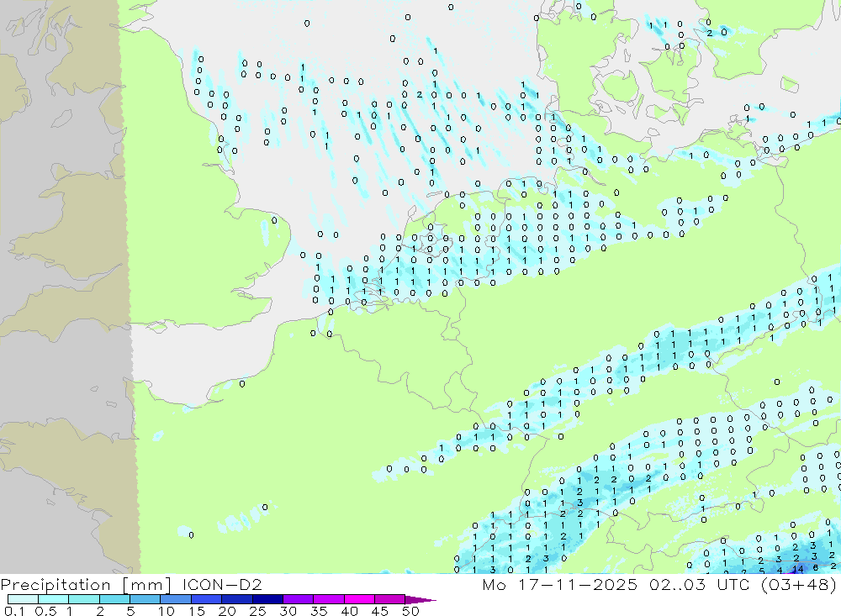Click the '10' legend label

pos(167,611)
